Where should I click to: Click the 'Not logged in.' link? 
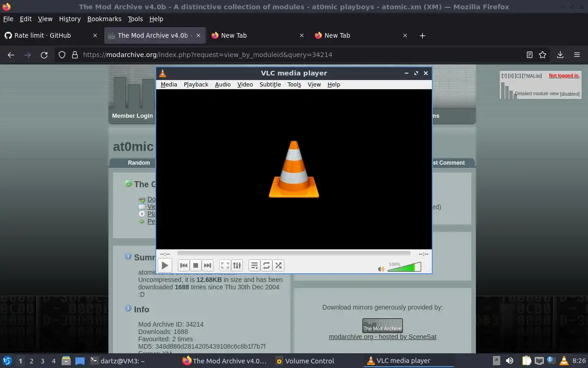coord(564,76)
